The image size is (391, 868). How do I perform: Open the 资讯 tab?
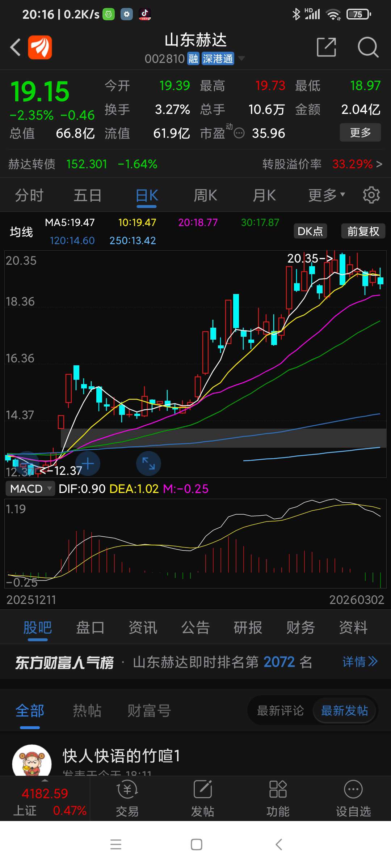143,627
